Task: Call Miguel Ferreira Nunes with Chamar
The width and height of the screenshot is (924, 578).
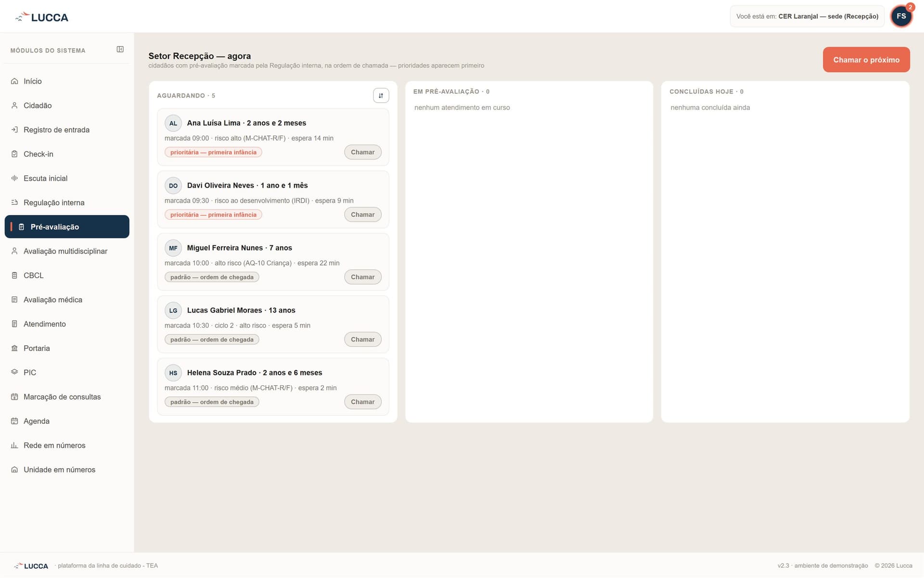Action: click(363, 277)
